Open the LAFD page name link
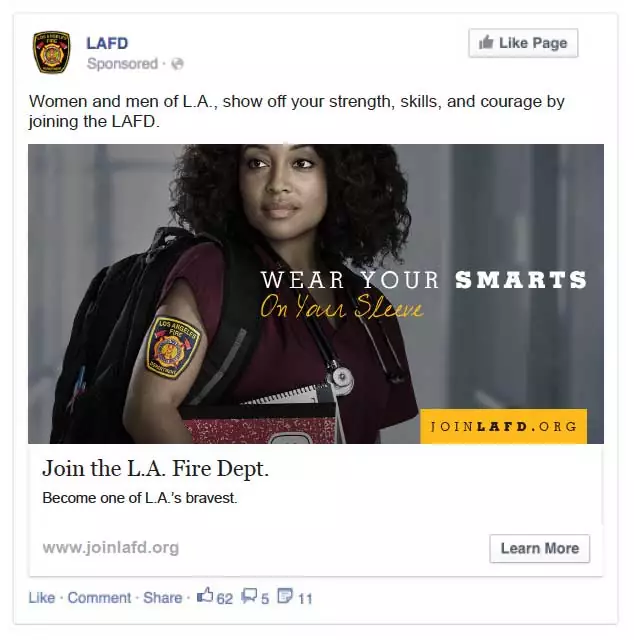 (x=107, y=43)
